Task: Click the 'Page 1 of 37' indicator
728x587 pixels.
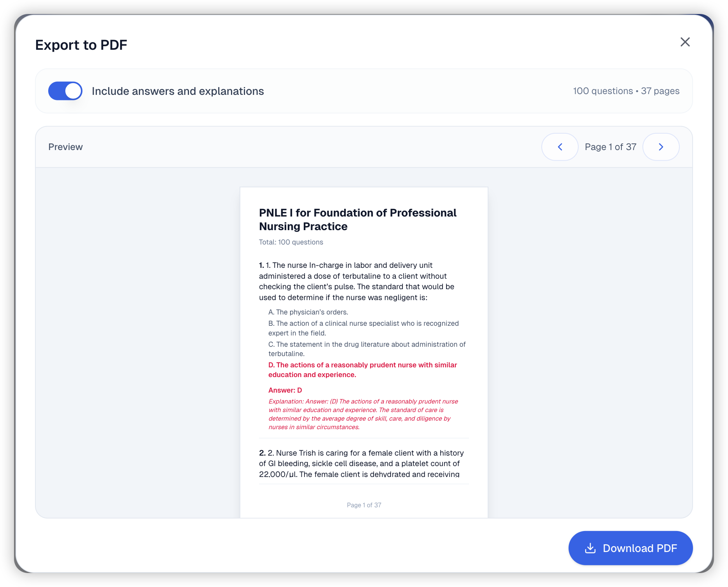Action: click(x=610, y=147)
